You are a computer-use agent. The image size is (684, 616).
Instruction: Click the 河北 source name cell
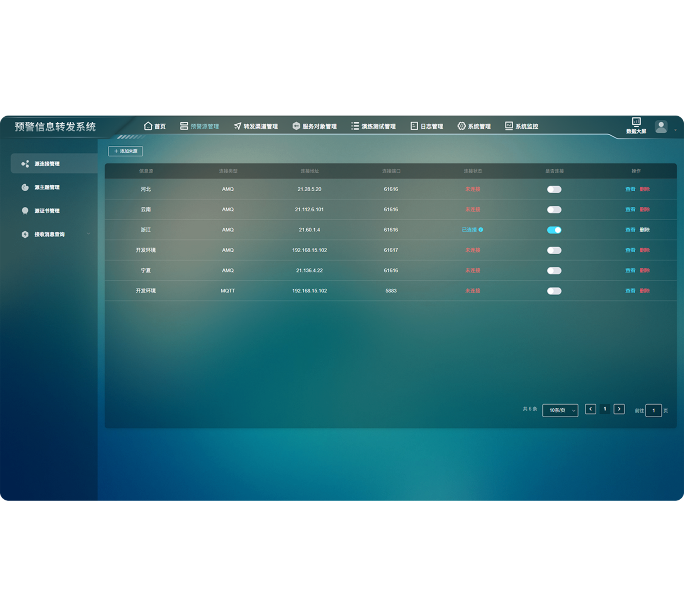(146, 189)
